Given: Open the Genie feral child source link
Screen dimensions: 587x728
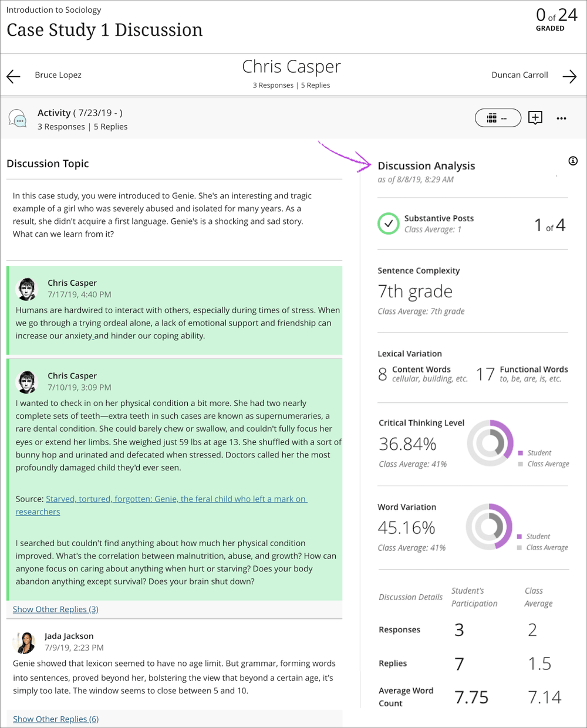Looking at the screenshot, I should coord(176,499).
